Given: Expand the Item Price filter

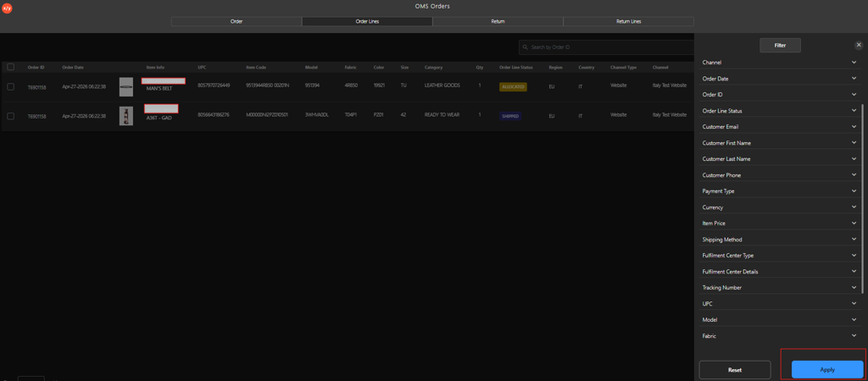Looking at the screenshot, I should 780,224.
